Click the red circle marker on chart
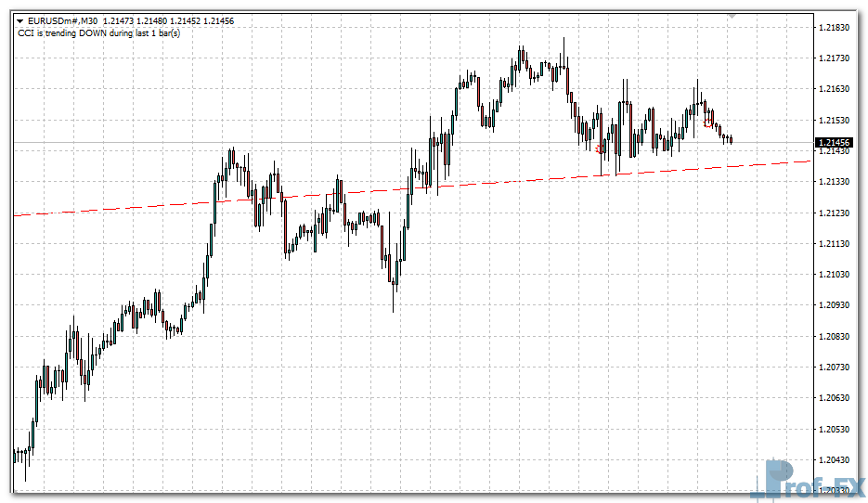This screenshot has height=503, width=868. (x=708, y=123)
